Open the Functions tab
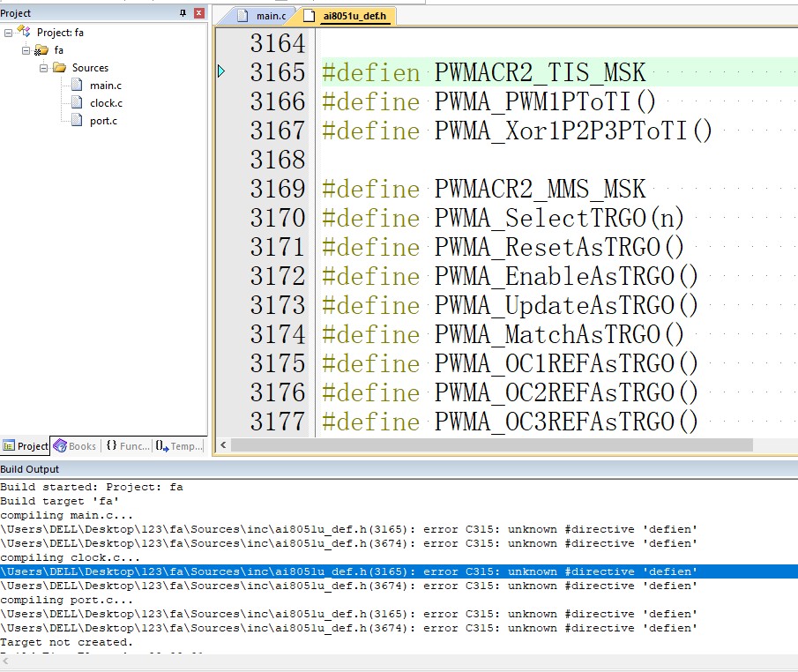Viewport: 798px width, 672px height. [128, 446]
